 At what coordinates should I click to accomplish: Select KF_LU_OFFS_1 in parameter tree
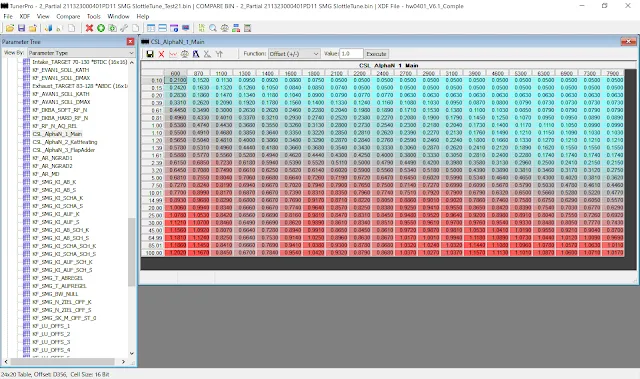tap(51, 326)
